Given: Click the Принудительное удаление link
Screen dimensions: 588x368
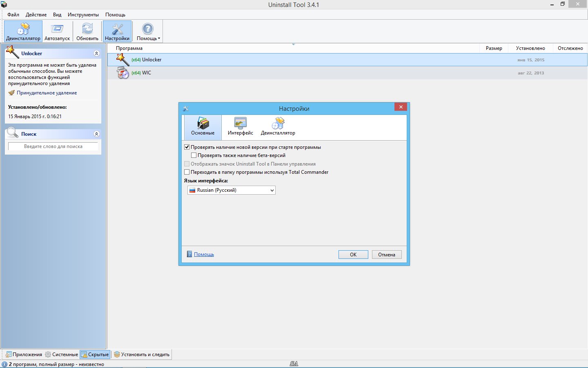Looking at the screenshot, I should pyautogui.click(x=47, y=93).
